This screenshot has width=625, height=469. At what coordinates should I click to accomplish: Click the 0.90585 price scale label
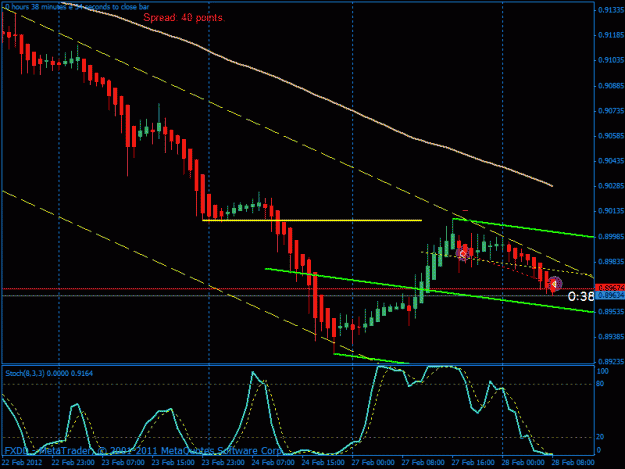(x=611, y=136)
